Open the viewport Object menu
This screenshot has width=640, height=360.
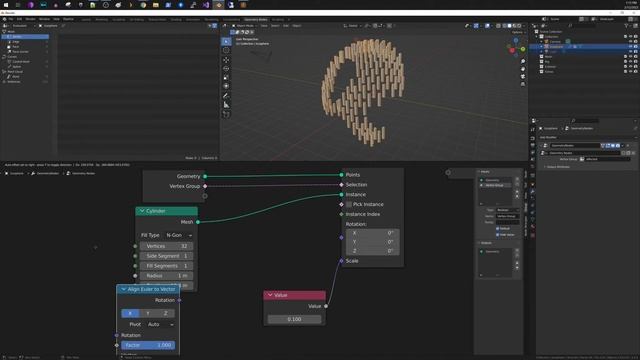tap(296, 26)
